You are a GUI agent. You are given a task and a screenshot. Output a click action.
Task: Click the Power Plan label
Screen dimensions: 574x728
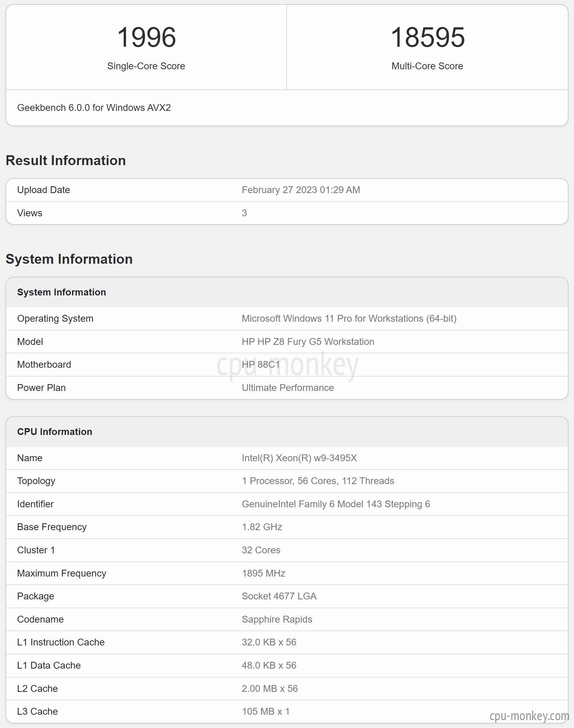pos(41,388)
